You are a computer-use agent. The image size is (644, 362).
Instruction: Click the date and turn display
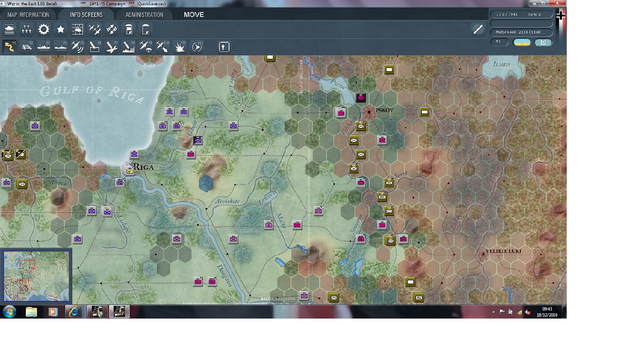click(521, 14)
